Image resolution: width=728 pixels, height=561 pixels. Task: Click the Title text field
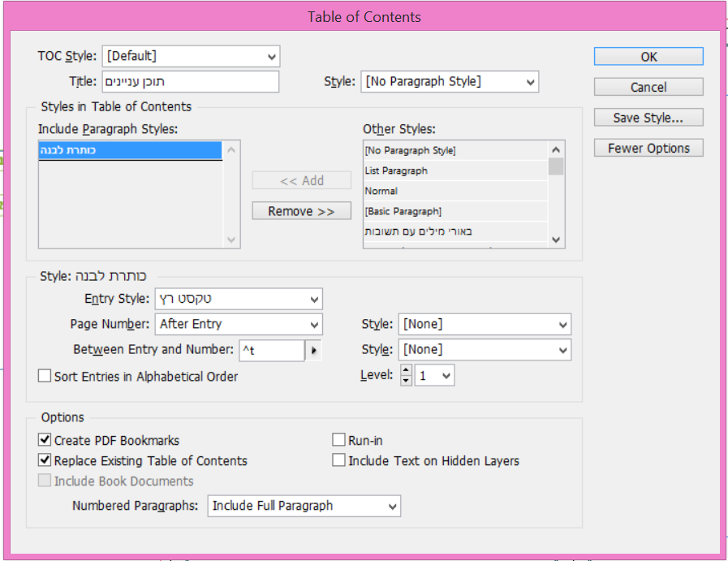coord(190,81)
